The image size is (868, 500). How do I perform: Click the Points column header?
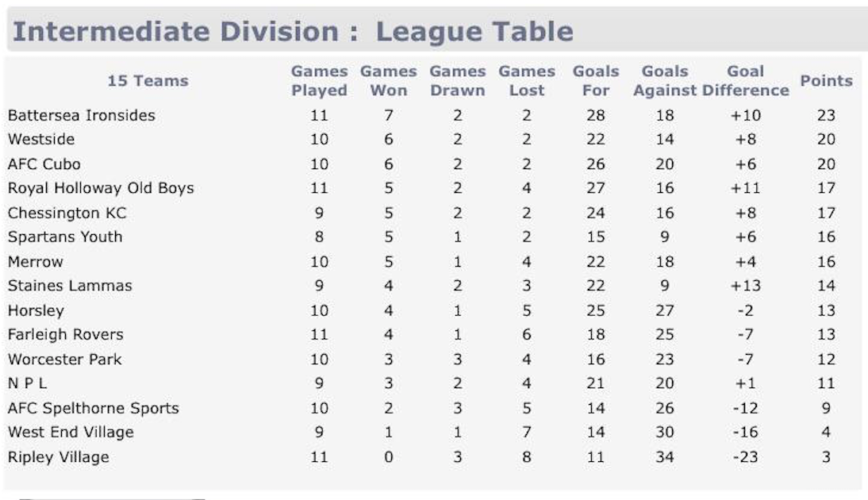(826, 81)
